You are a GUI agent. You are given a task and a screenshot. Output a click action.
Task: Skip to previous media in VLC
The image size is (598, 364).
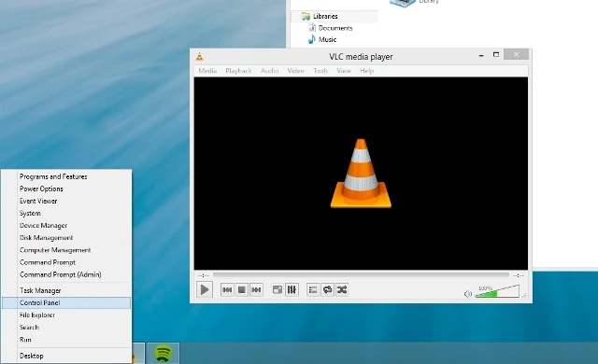coord(227,289)
